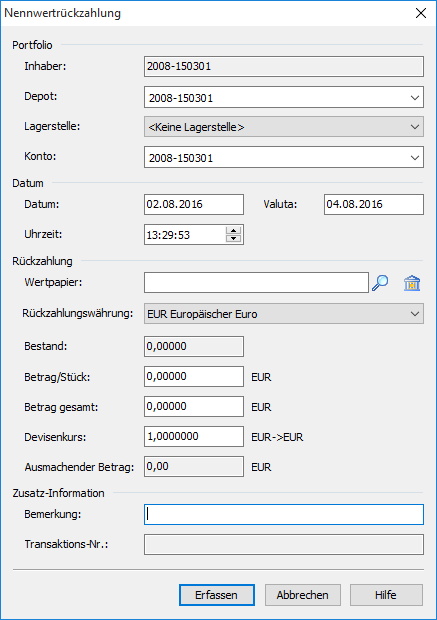Click the bank building icon beside Wertpapier

[x=412, y=283]
